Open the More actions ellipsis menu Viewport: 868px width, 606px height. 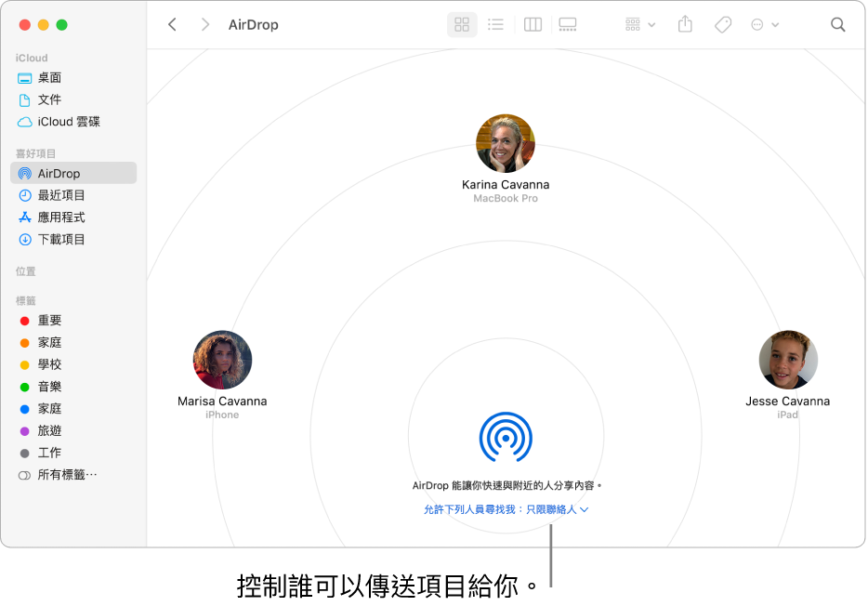coord(765,24)
